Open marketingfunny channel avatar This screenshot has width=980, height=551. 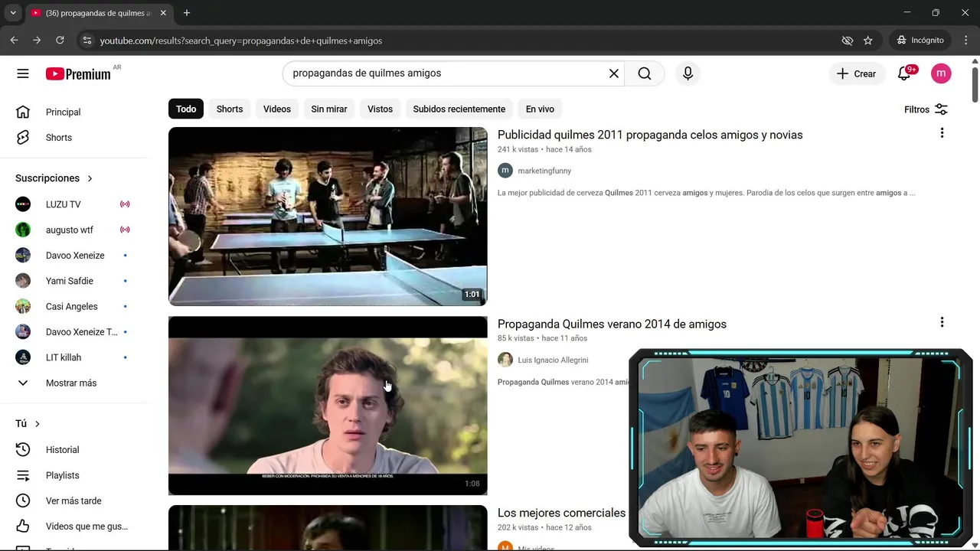point(505,171)
